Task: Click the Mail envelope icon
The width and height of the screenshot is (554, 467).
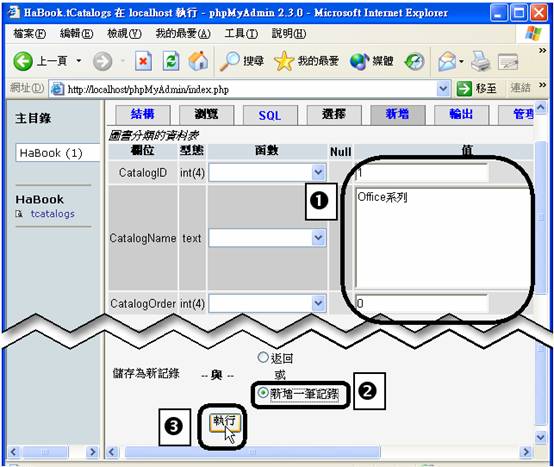Action: (447, 61)
